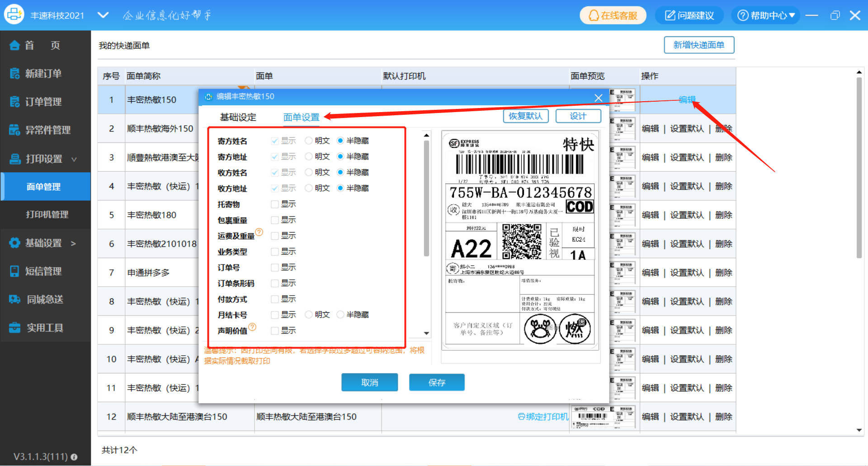
Task: Close the 编辑丰密热敏150 dialog
Action: [598, 98]
